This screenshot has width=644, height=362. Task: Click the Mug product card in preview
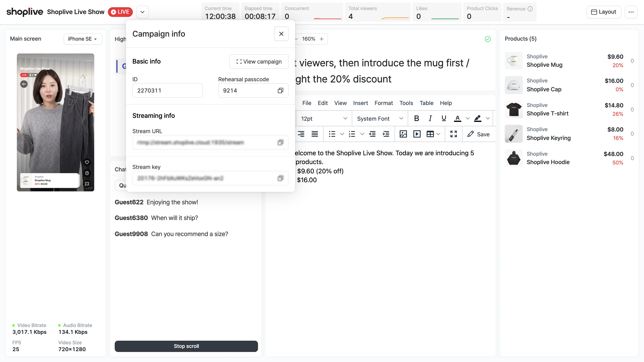point(49,180)
